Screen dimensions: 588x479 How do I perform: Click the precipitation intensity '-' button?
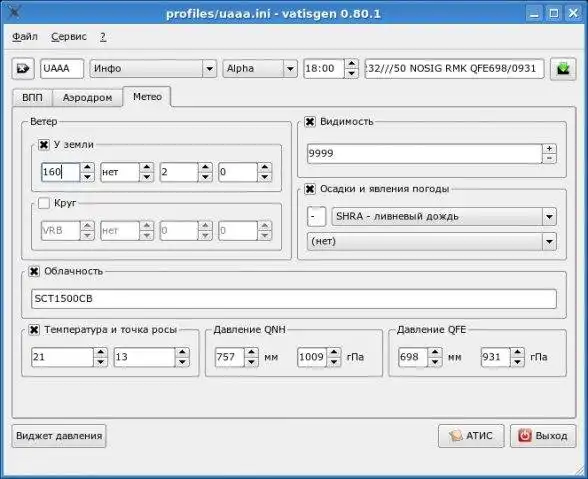click(x=316, y=216)
